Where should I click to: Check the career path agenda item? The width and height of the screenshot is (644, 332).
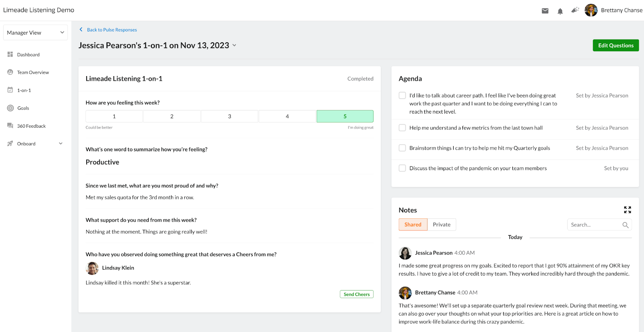point(402,95)
